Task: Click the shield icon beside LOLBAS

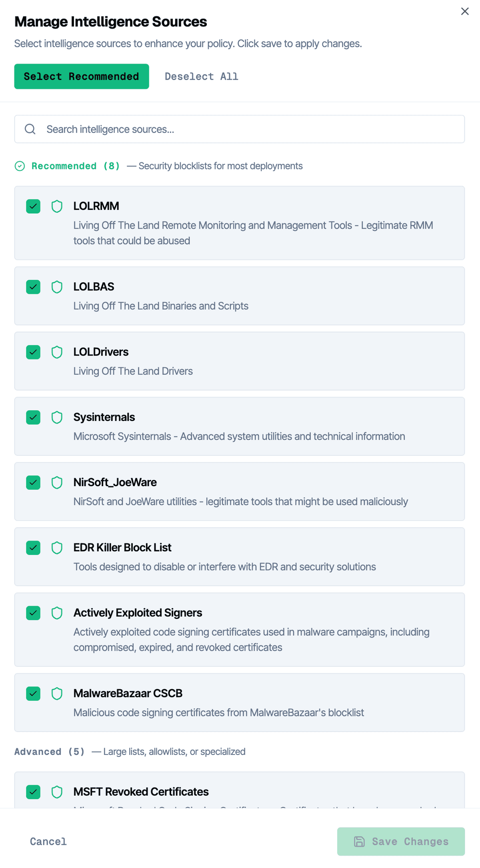Action: (56, 287)
